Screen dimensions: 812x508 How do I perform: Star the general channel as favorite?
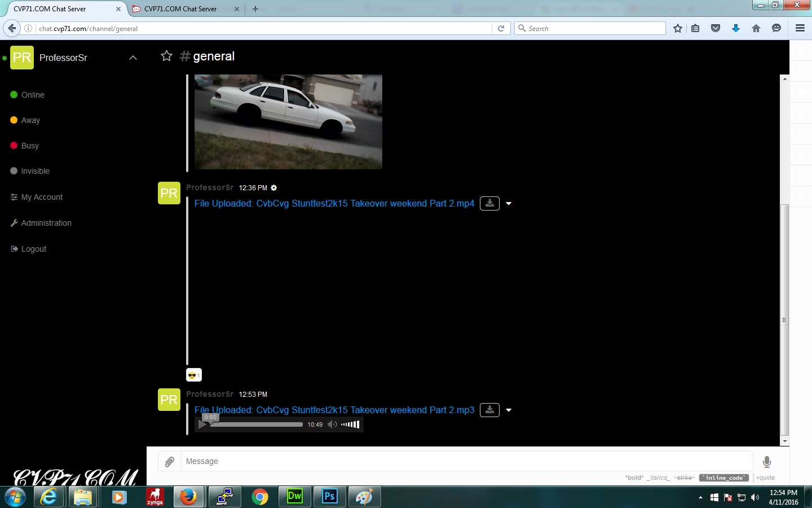pyautogui.click(x=166, y=56)
